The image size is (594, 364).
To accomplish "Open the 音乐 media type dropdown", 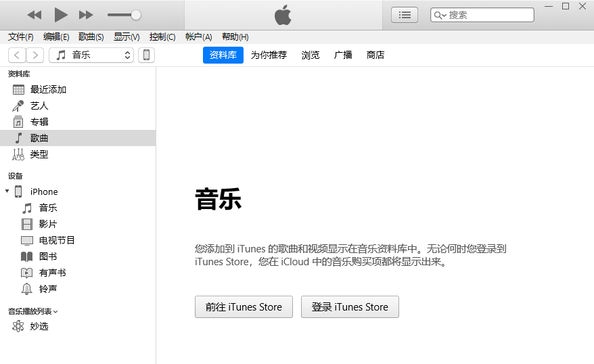I will tap(91, 55).
